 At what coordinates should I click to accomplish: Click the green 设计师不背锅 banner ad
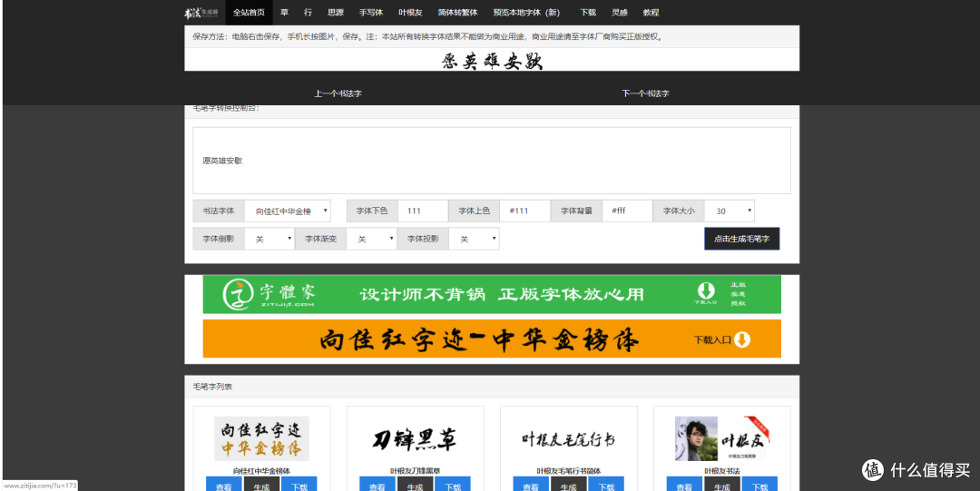coord(492,294)
